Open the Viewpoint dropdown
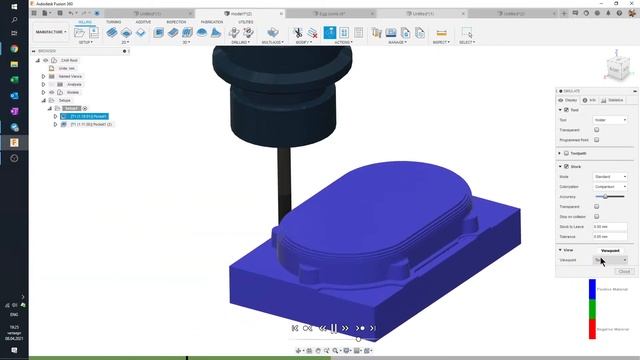Image resolution: width=640 pixels, height=360 pixels. [610, 260]
